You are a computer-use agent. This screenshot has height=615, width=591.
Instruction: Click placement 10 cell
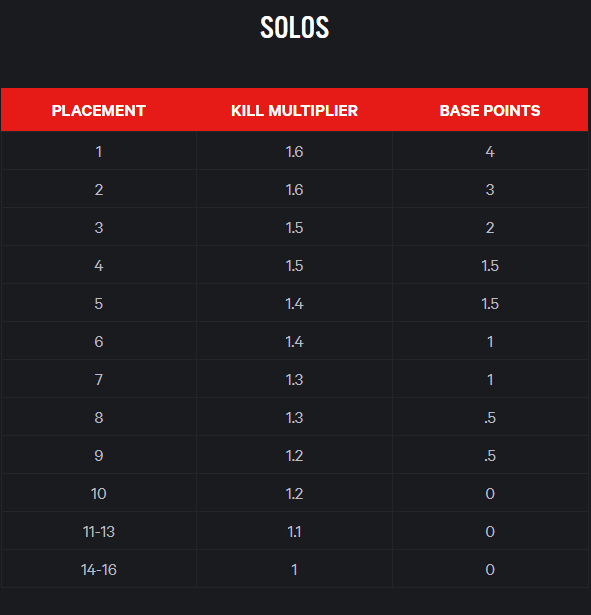tap(99, 493)
